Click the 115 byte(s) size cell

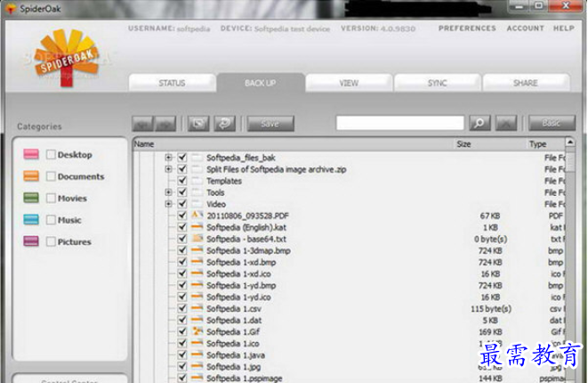coord(491,309)
